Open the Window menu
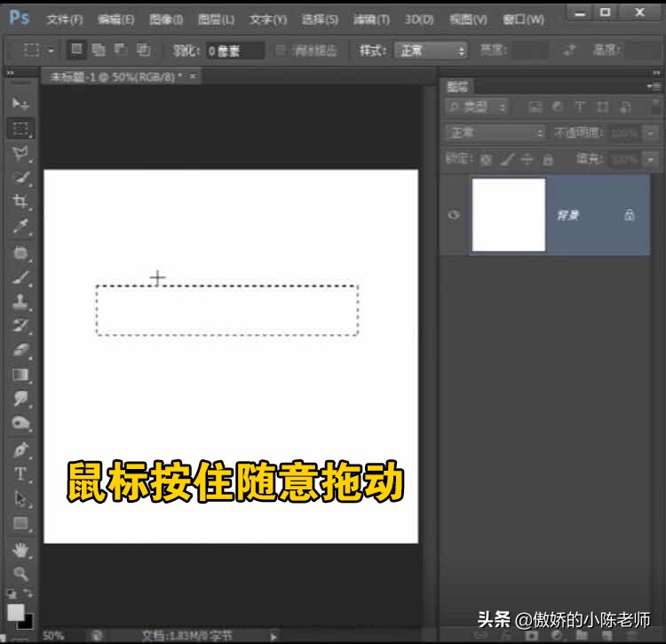The width and height of the screenshot is (666, 644). click(x=523, y=20)
